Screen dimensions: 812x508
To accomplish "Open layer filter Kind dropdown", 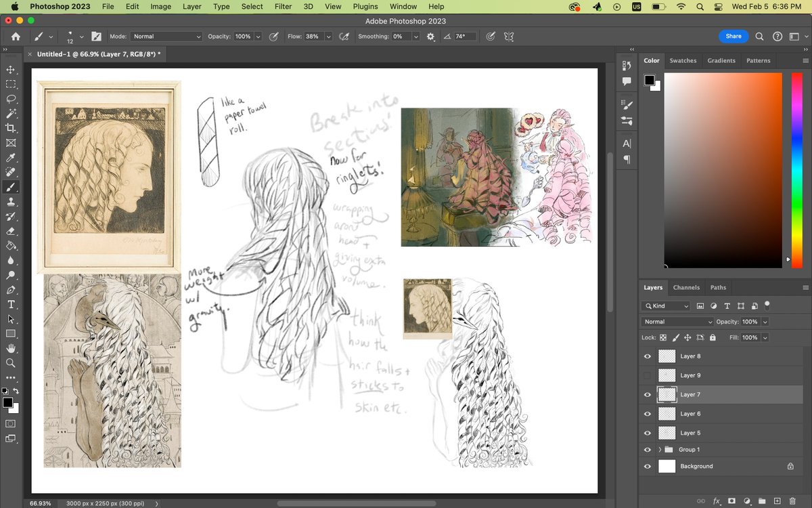I will [666, 306].
